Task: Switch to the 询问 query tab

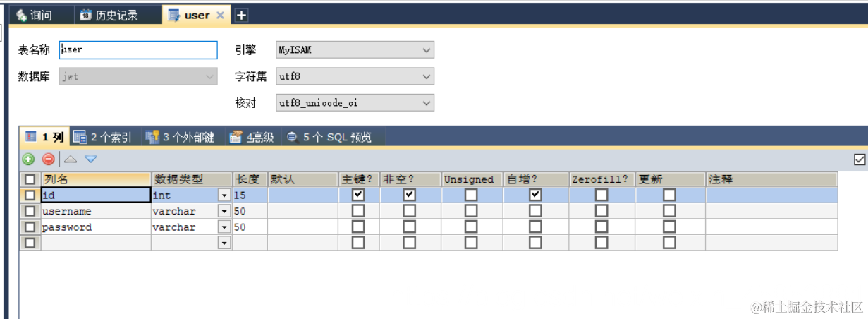Action: tap(34, 15)
